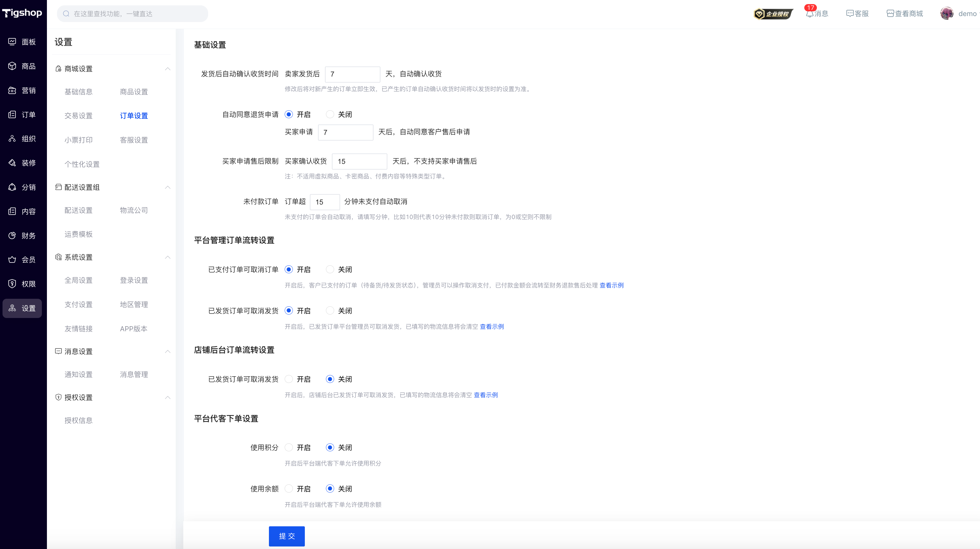Go to the 支付设置 page
This screenshot has height=549, width=980.
78,304
